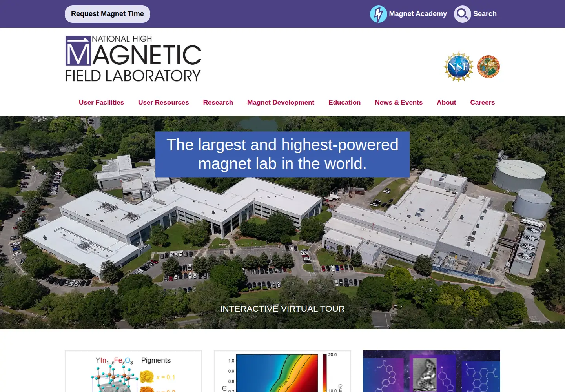Click the Magnet Academy lightning bolt icon
The height and width of the screenshot is (392, 565).
point(378,14)
